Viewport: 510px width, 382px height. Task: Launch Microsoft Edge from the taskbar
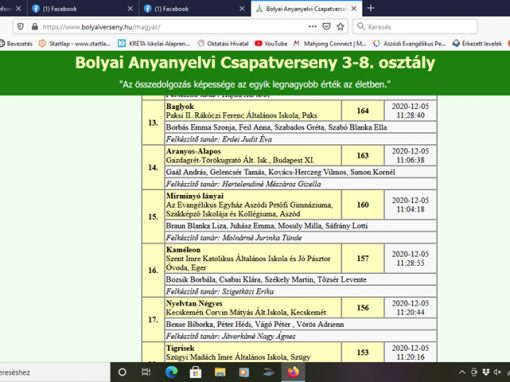(x=171, y=372)
